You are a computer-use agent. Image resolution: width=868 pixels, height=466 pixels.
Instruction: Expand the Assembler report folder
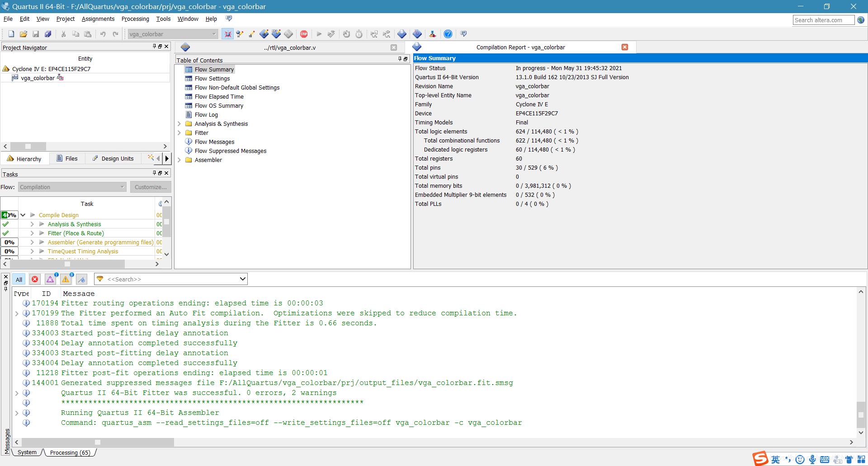pyautogui.click(x=179, y=160)
